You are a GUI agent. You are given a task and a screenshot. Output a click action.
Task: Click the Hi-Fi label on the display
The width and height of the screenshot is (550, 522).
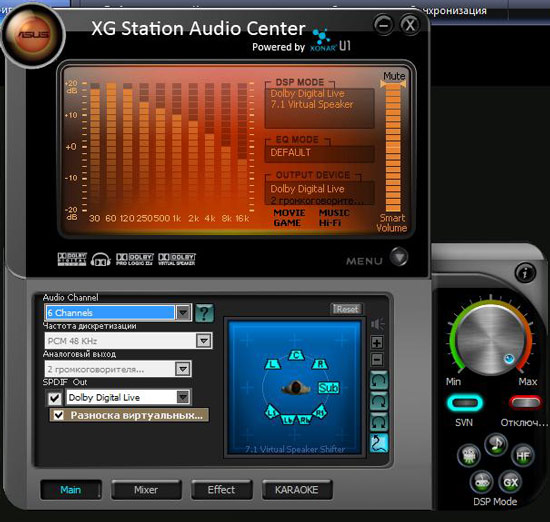point(330,223)
